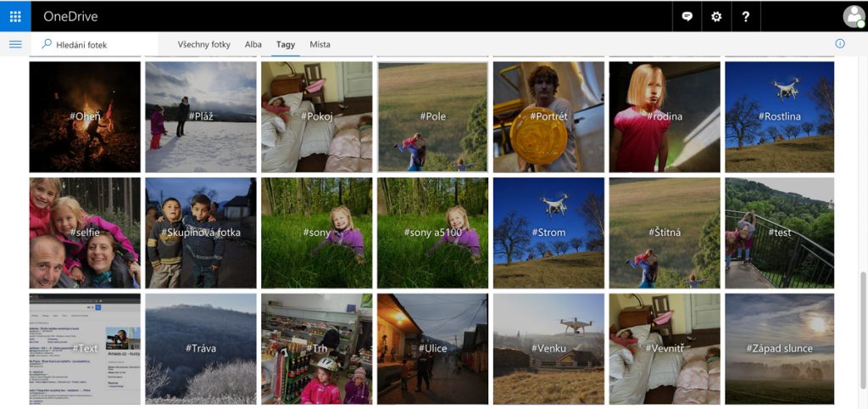Toggle the hamburger navigation menu
Image resolution: width=868 pixels, height=409 pixels.
15,44
